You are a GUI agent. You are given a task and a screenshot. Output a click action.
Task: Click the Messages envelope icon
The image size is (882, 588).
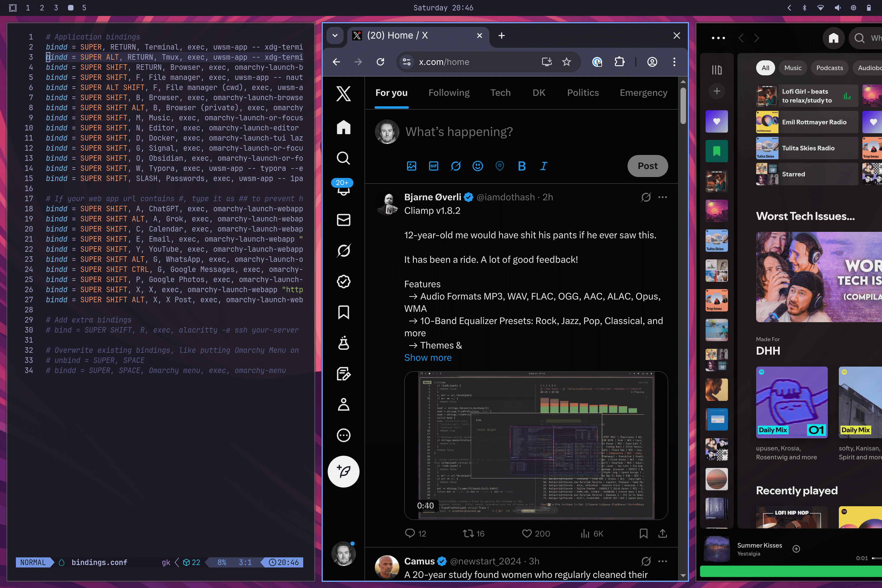[x=343, y=220]
